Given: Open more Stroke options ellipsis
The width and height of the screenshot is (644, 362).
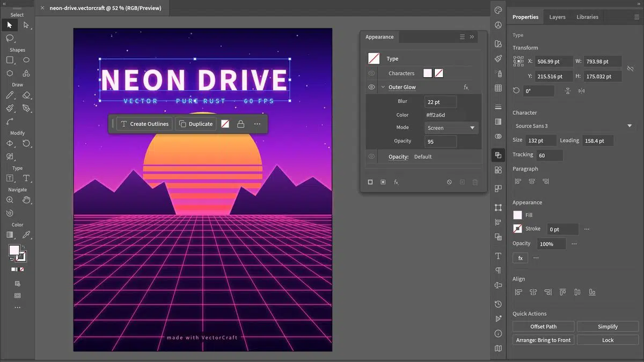Looking at the screenshot, I should pos(587,229).
